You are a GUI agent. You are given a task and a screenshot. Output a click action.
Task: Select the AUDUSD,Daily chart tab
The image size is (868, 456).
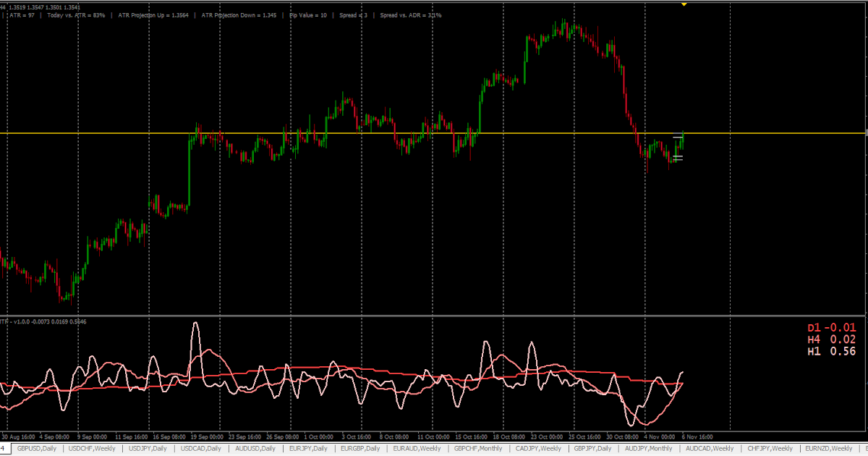254,449
